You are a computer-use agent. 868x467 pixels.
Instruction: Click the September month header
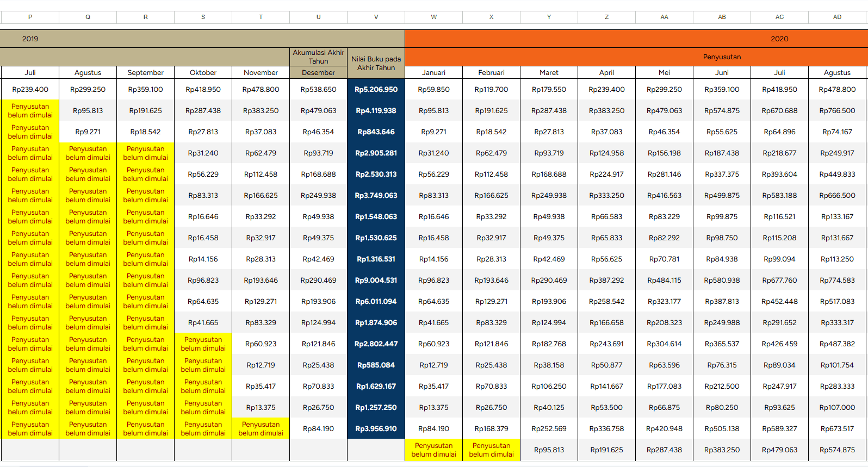[145, 72]
